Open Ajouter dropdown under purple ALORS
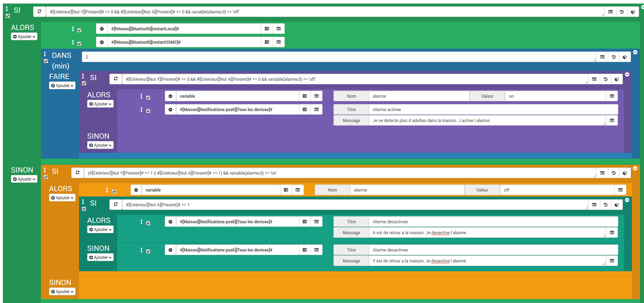This screenshot has height=303, width=644. point(100,104)
